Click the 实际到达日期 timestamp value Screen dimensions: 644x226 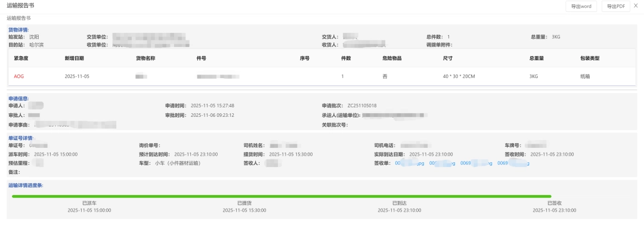(x=431, y=154)
